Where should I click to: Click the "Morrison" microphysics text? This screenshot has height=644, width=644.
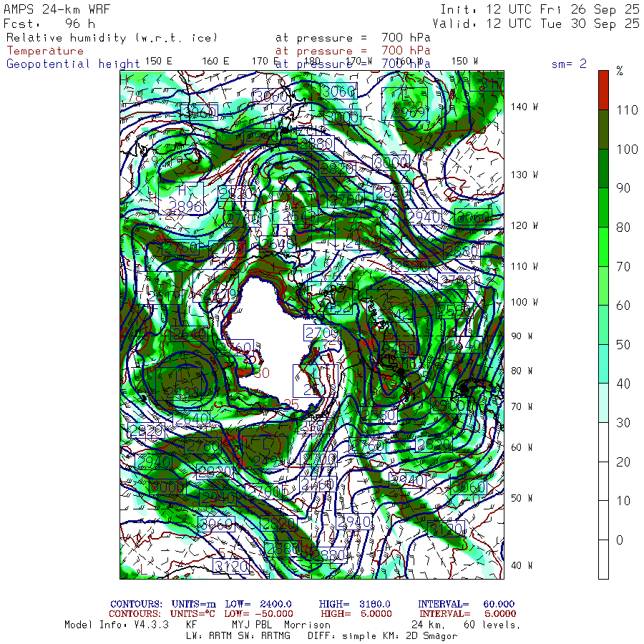(307, 625)
